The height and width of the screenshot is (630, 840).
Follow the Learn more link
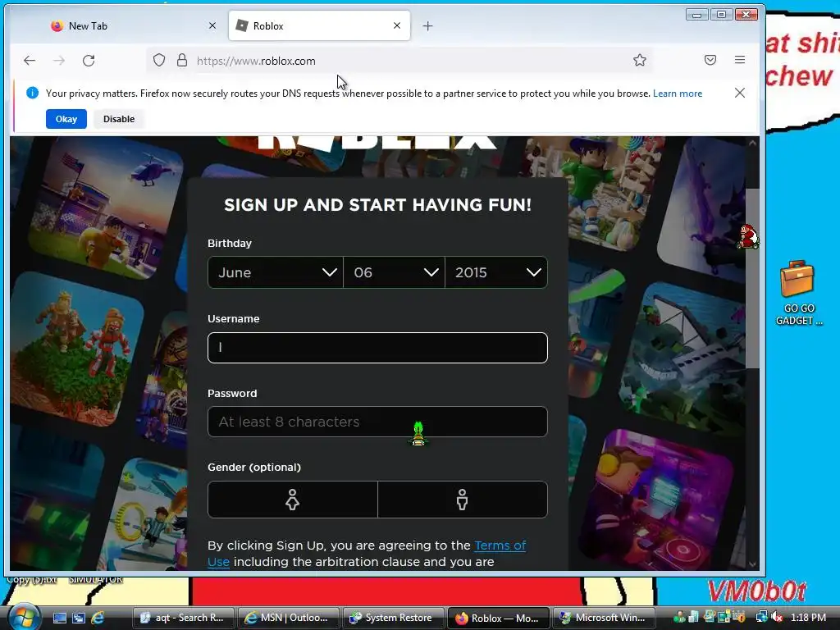click(678, 94)
